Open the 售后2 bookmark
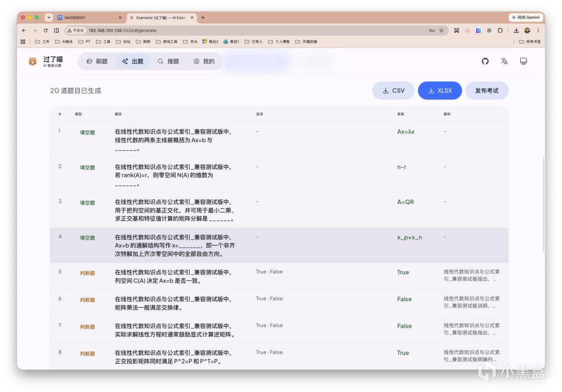Image resolution: width=562 pixels, height=392 pixels. tap(210, 42)
